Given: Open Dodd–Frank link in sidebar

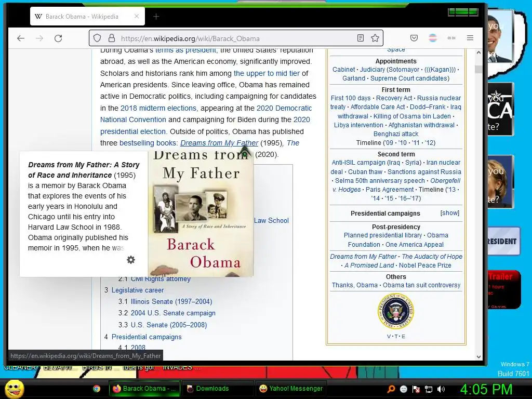Looking at the screenshot, I should click(427, 107).
